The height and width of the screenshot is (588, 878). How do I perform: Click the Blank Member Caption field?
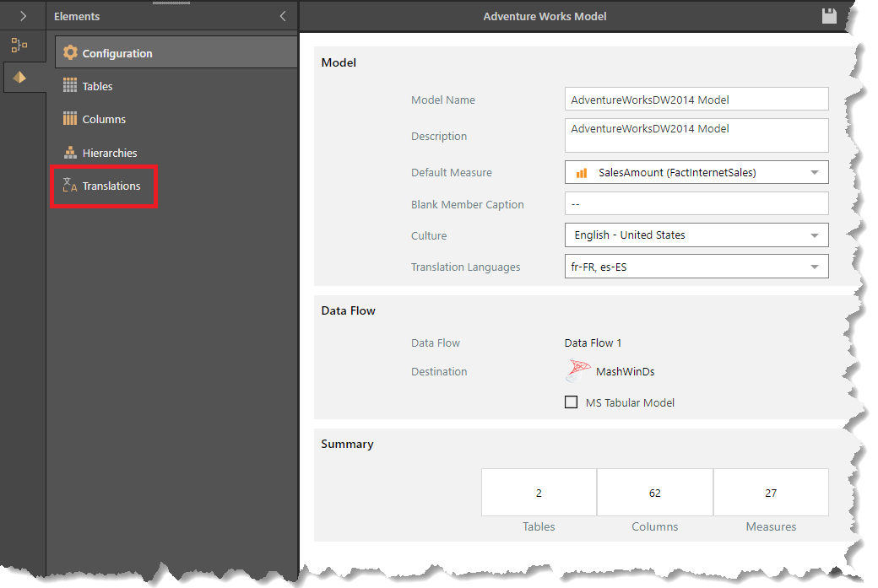696,204
